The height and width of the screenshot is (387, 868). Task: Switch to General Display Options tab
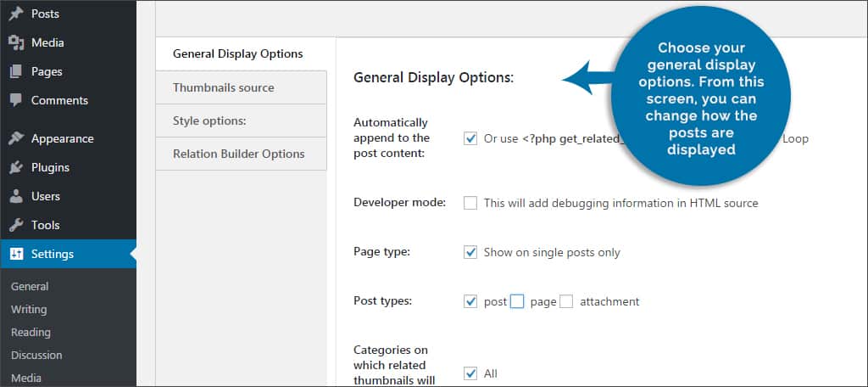point(242,53)
